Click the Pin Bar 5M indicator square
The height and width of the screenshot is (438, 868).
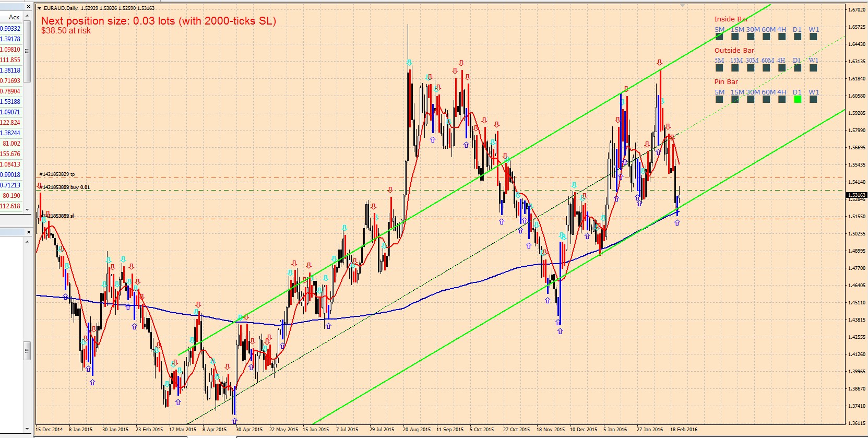click(x=719, y=99)
